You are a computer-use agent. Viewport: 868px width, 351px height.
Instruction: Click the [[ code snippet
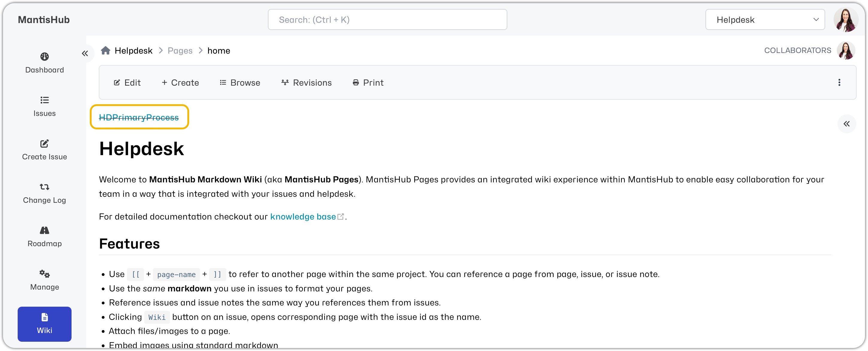[136, 274]
